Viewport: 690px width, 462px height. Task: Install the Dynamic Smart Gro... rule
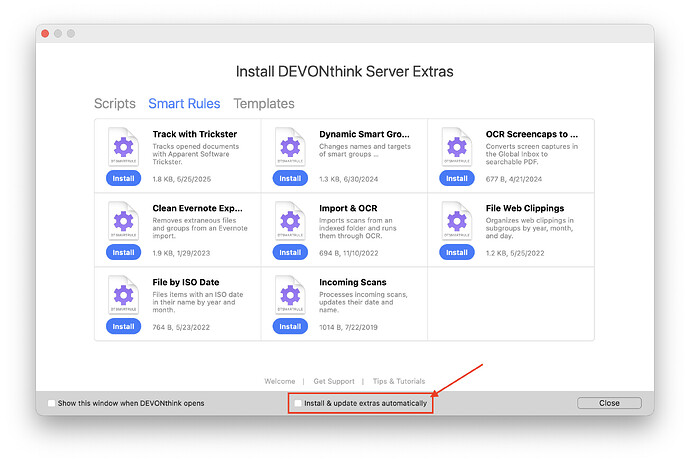pos(290,178)
